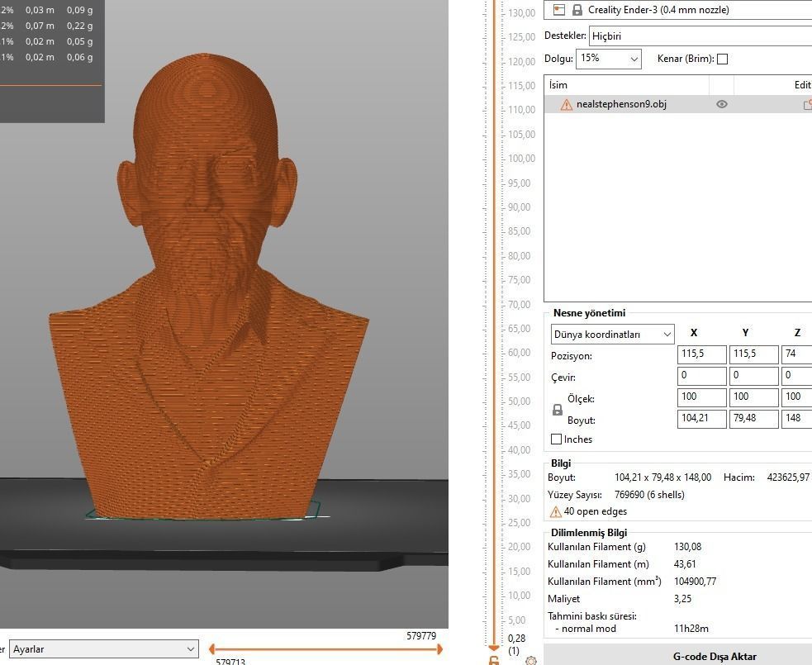The height and width of the screenshot is (665, 812).
Task: Check the Inches checkbox
Action: tap(557, 439)
